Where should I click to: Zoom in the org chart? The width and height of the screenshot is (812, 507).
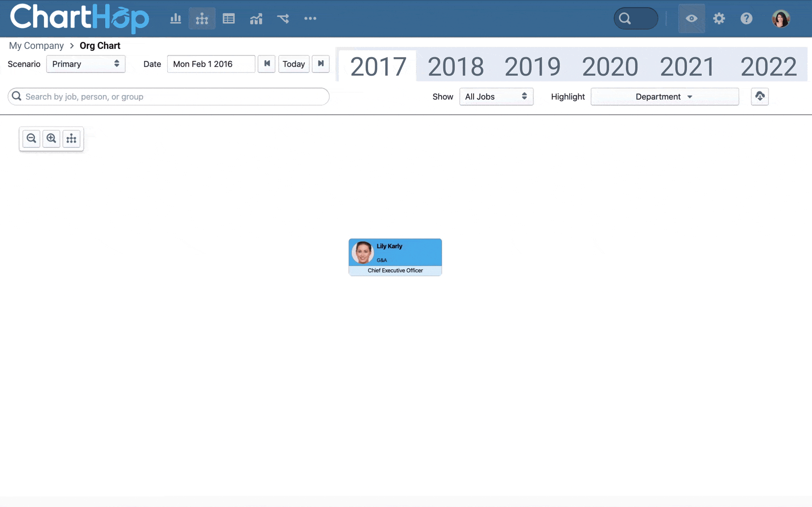pyautogui.click(x=51, y=138)
